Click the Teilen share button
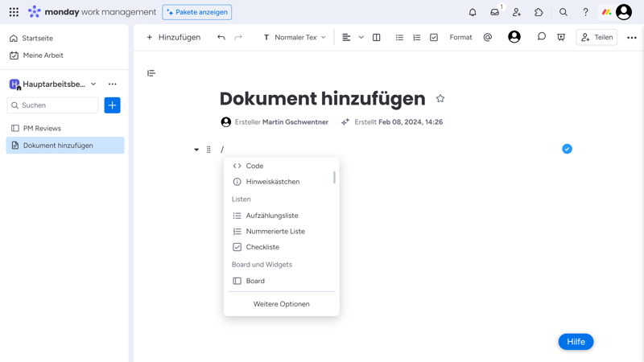Screen dimensions: 644x362 point(597,37)
